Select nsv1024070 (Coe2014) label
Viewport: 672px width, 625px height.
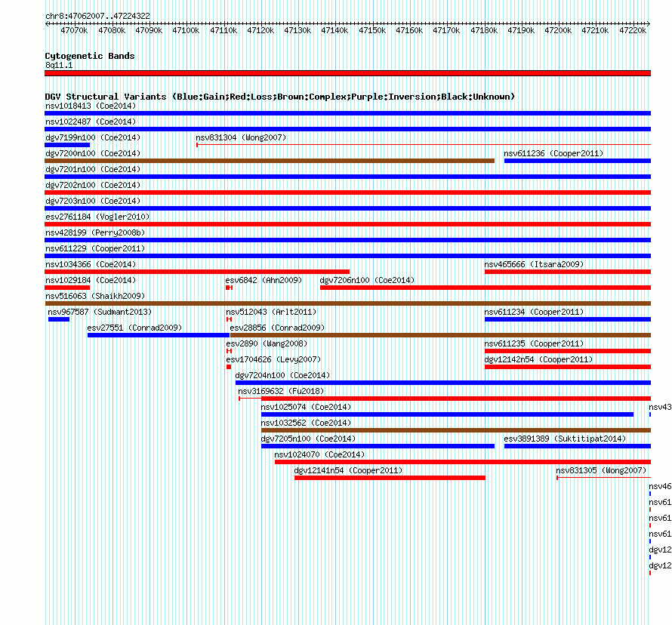[319, 454]
